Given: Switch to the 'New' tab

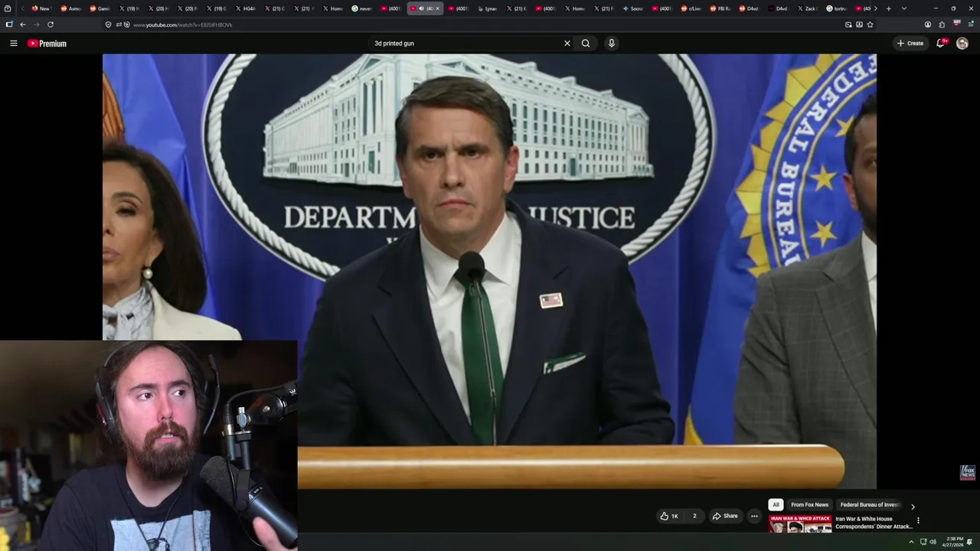Looking at the screenshot, I should [x=41, y=8].
